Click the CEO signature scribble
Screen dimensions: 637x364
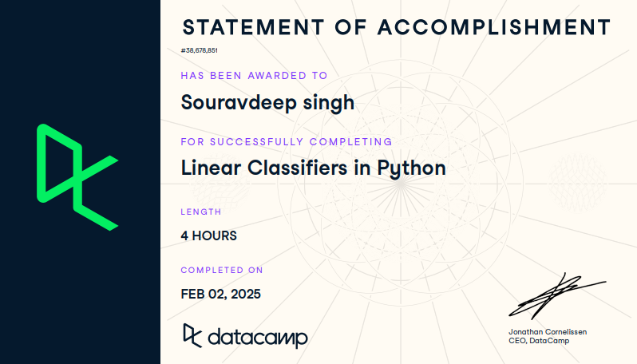557,295
